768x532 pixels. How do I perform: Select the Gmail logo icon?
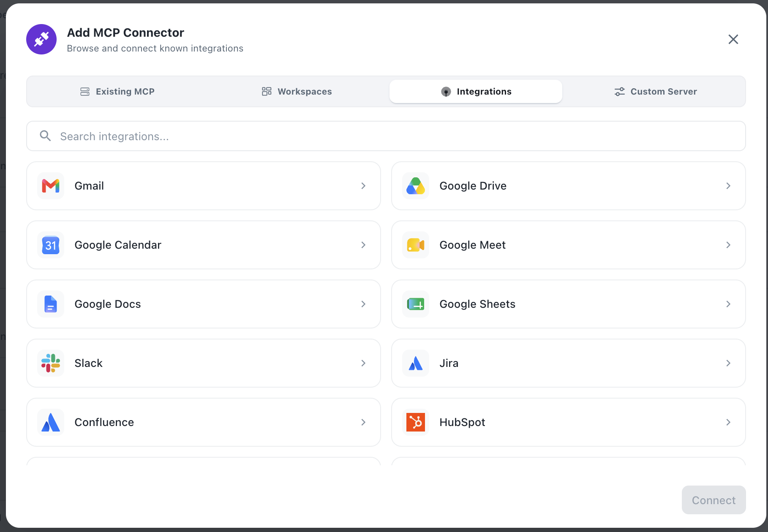pyautogui.click(x=51, y=186)
